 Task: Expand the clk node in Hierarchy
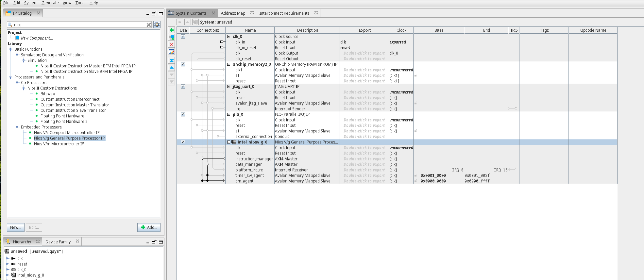pyautogui.click(x=7, y=258)
